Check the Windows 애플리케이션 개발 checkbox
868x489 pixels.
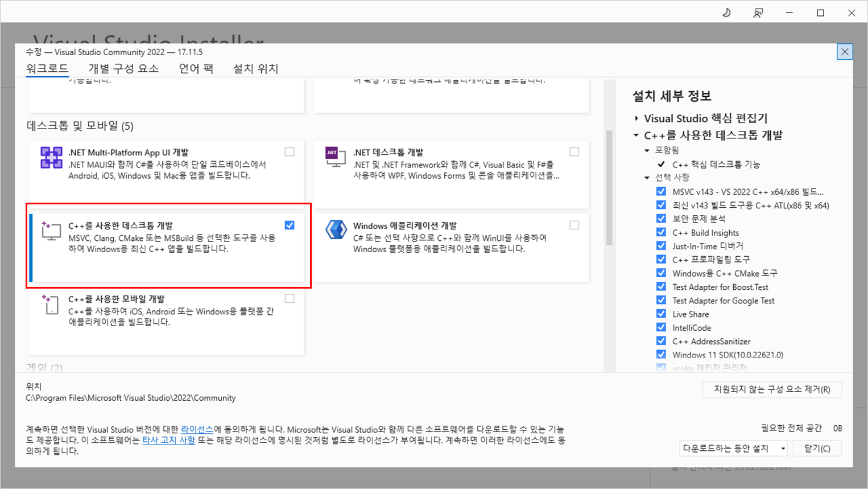[574, 225]
